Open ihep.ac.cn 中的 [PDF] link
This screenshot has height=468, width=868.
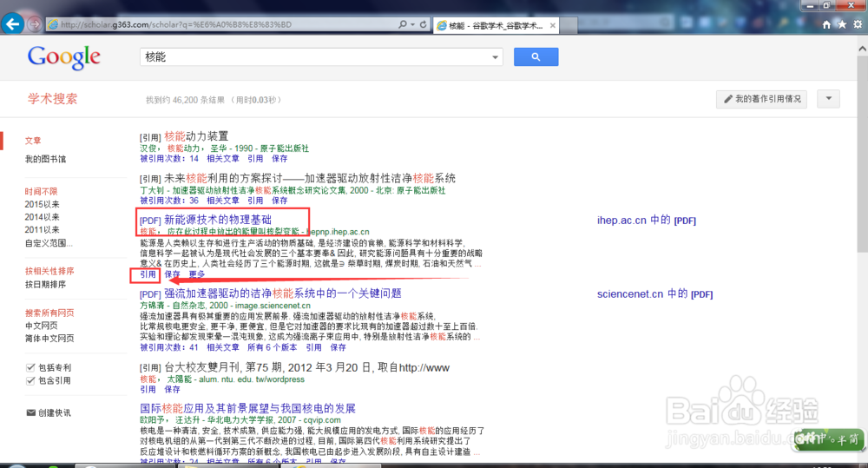pos(646,221)
